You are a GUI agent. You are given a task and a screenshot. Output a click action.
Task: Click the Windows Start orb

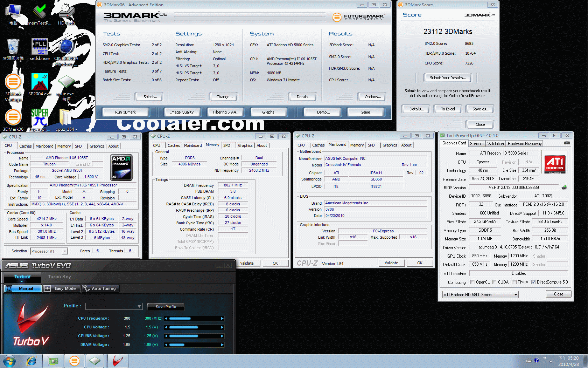point(9,361)
